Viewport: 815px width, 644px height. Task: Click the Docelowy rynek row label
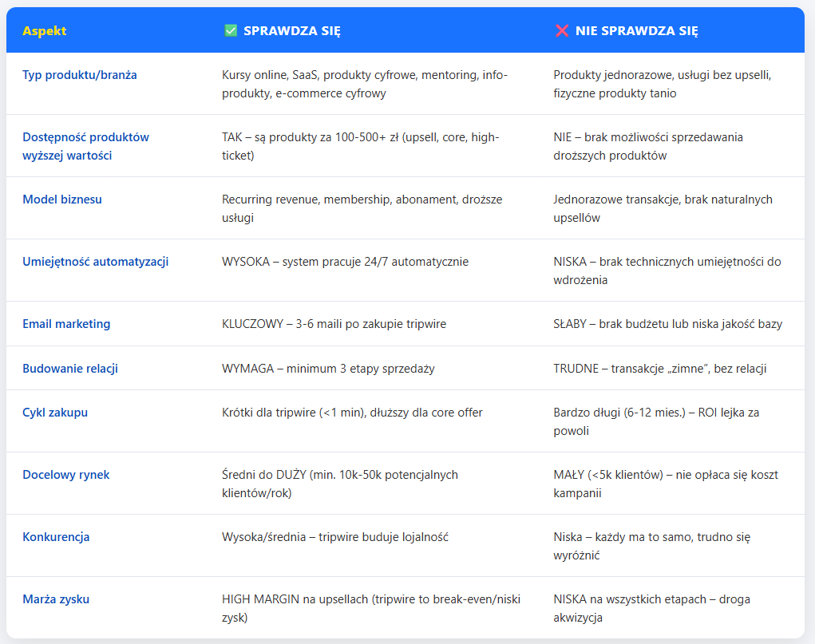(x=66, y=475)
